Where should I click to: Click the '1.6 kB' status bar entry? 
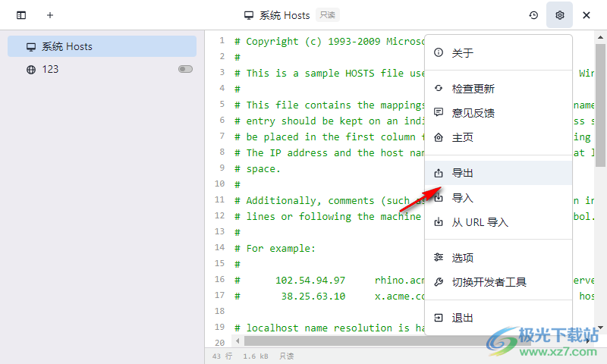[256, 356]
